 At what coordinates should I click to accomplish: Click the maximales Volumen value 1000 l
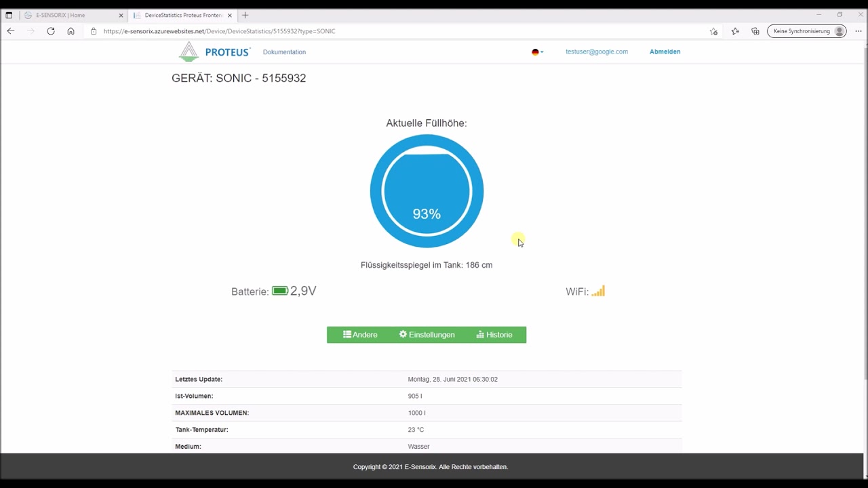pyautogui.click(x=416, y=413)
